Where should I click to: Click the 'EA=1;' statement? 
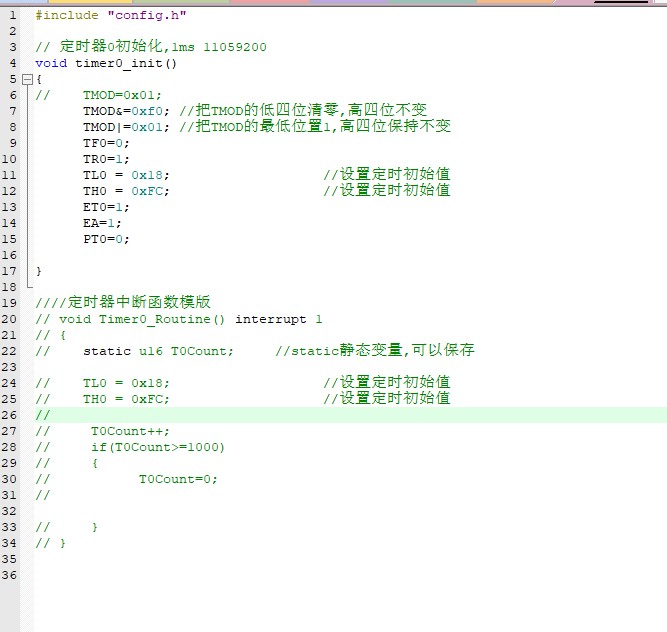click(x=102, y=223)
